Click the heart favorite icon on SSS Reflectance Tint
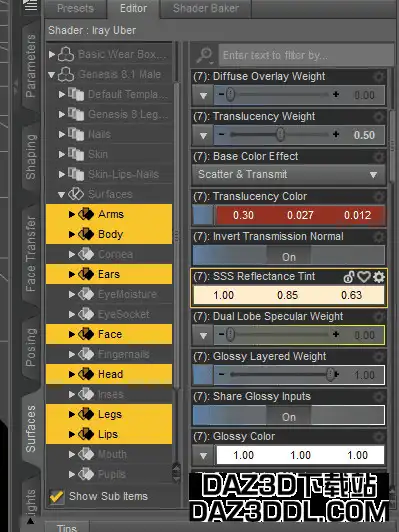This screenshot has width=399, height=532. pos(363,277)
